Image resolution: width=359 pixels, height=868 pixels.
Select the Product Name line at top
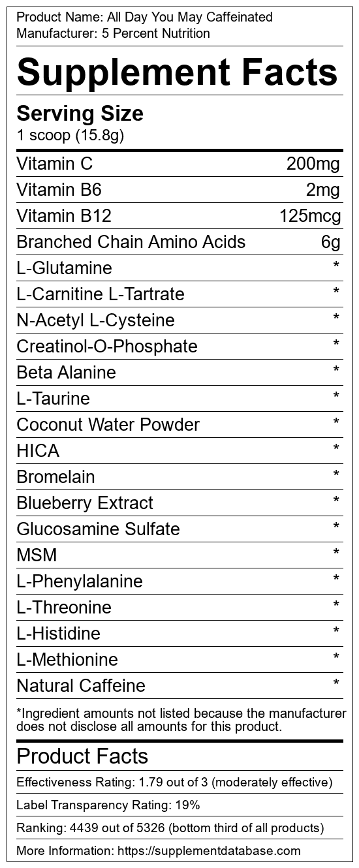click(x=145, y=17)
